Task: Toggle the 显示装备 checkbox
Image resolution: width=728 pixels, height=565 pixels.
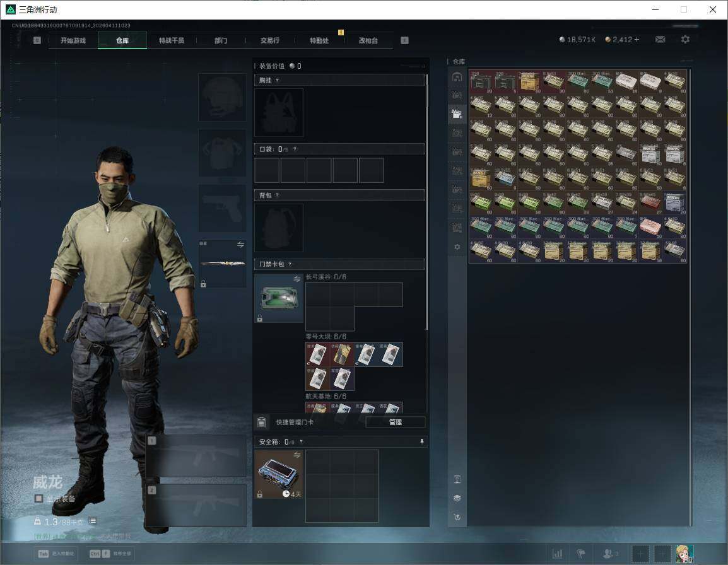Action: [x=39, y=499]
